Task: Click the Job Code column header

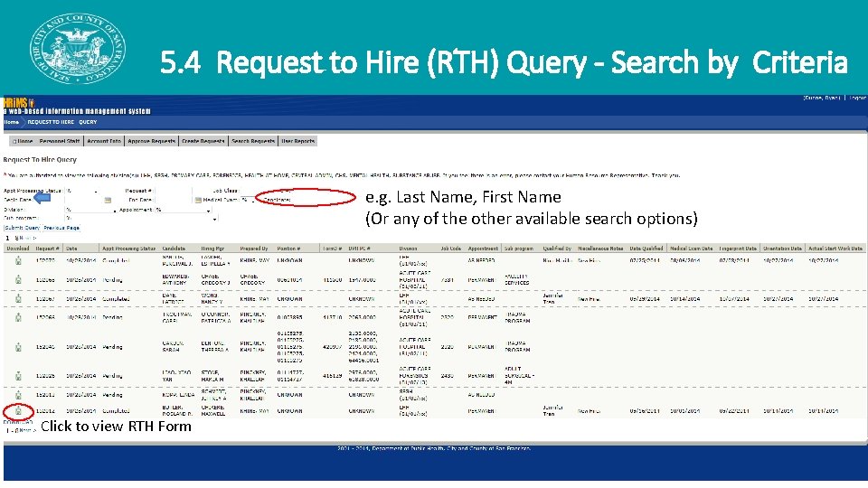Action: coord(450,249)
